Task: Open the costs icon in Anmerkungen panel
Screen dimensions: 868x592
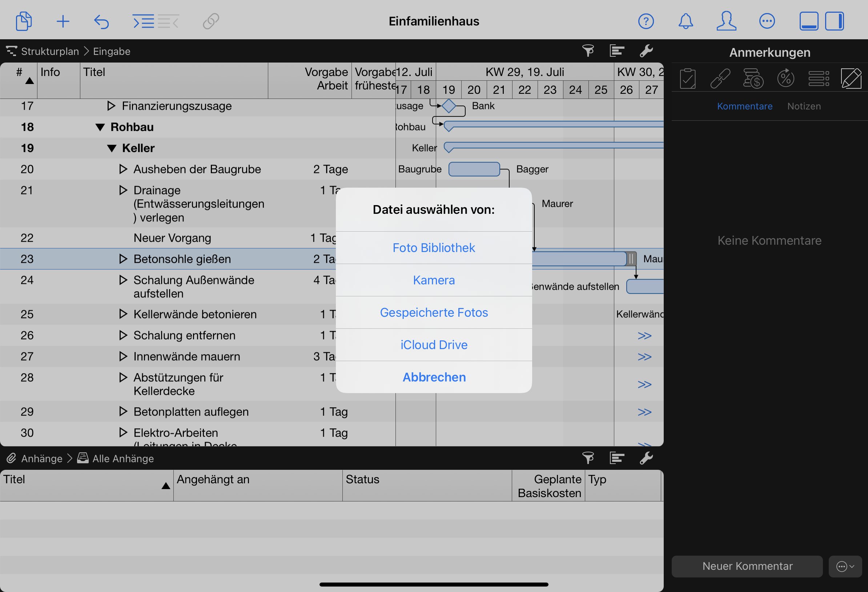Action: pos(753,79)
